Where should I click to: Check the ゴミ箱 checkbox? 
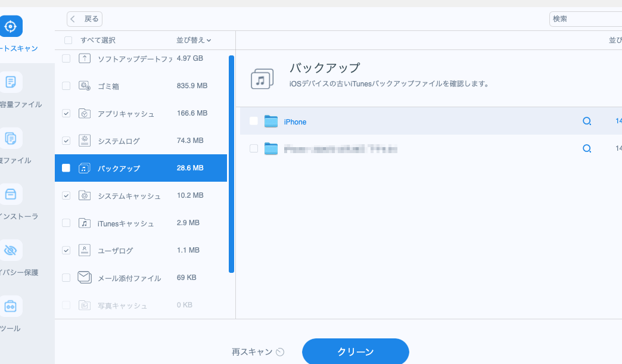click(66, 86)
